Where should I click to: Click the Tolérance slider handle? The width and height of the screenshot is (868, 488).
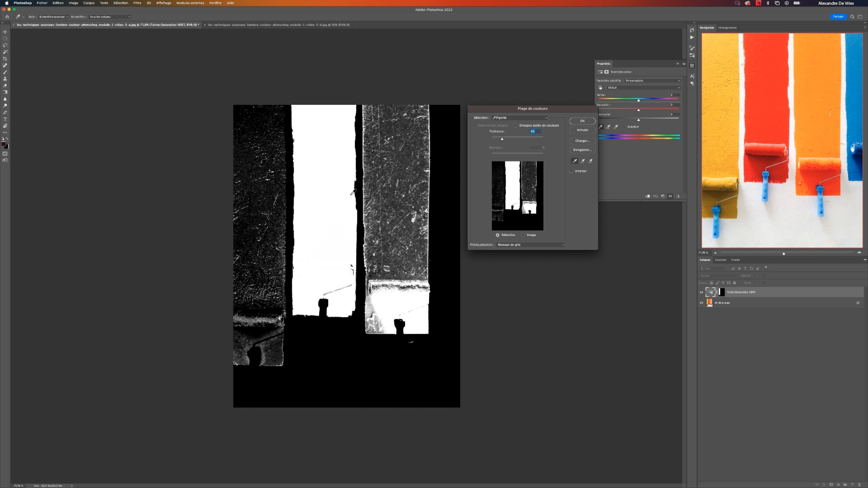pyautogui.click(x=502, y=139)
